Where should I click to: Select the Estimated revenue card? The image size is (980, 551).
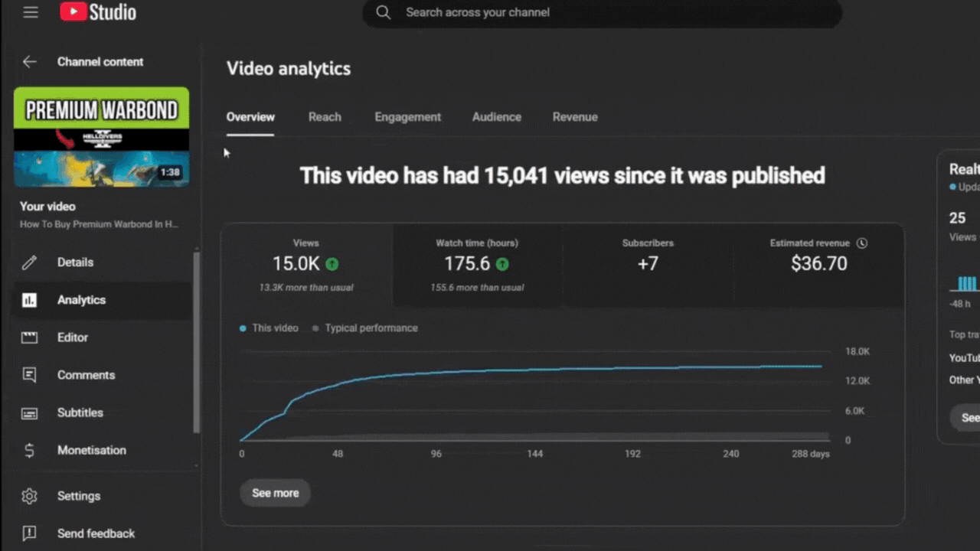click(x=818, y=266)
